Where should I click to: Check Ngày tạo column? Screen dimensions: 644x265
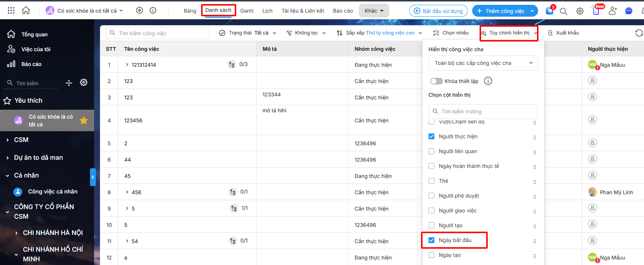[x=431, y=255]
